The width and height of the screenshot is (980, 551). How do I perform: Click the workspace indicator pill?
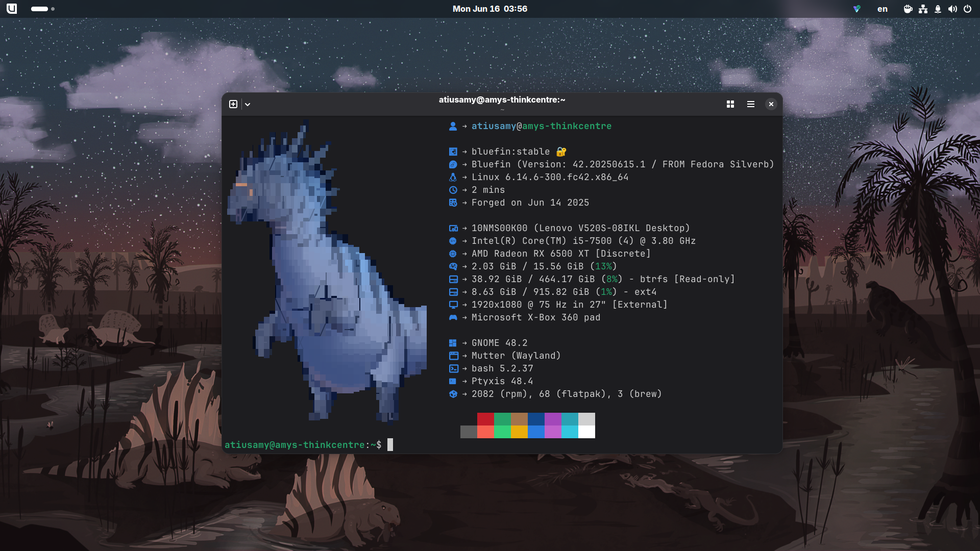point(39,9)
